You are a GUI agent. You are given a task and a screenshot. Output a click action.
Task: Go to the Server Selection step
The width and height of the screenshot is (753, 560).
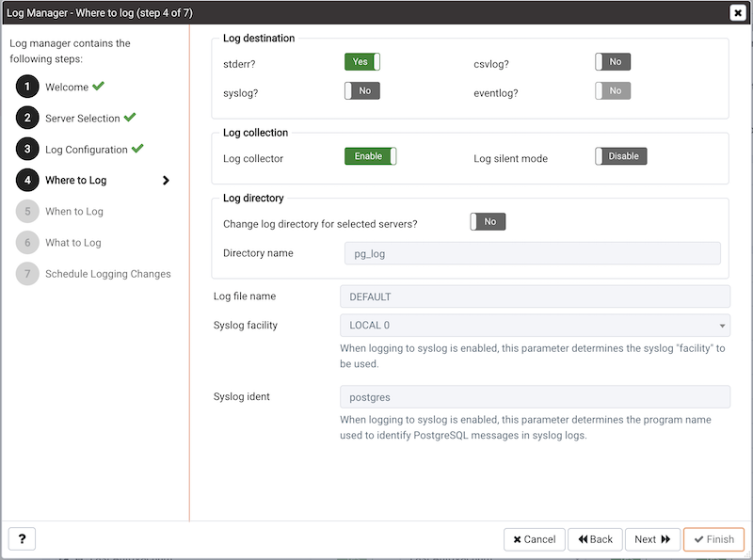pyautogui.click(x=83, y=119)
